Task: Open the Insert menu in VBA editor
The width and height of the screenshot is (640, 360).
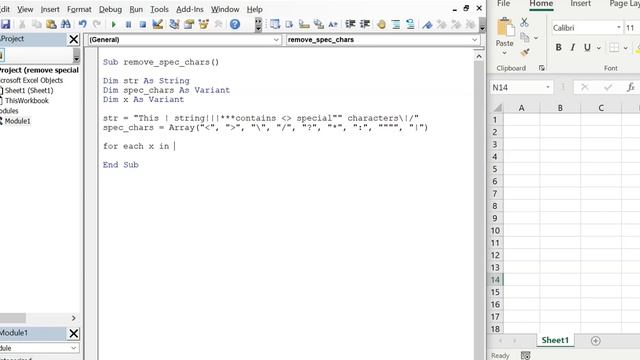Action: click(x=50, y=9)
